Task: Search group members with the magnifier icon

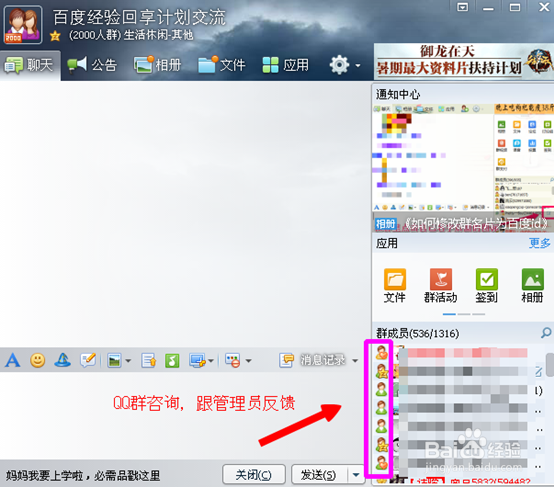Action: [546, 333]
